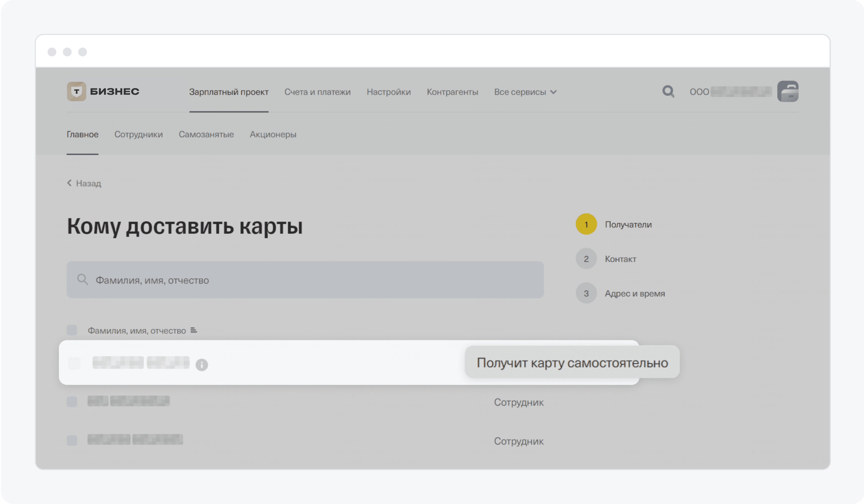864x504 pixels.
Task: Open the Настройки section
Action: point(388,92)
